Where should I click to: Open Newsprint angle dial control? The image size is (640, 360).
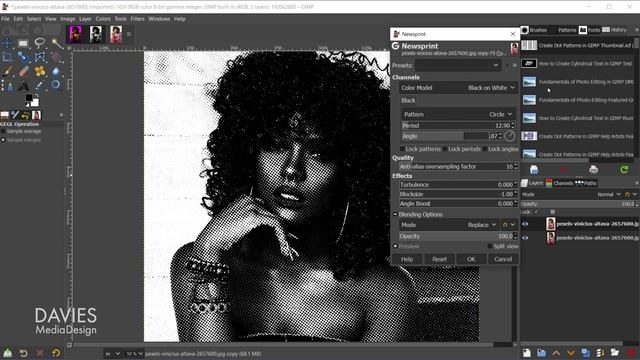pos(509,136)
